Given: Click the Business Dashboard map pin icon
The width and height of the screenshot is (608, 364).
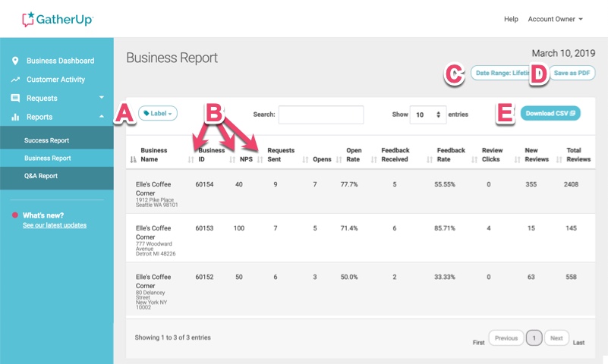Looking at the screenshot, I should [15, 61].
